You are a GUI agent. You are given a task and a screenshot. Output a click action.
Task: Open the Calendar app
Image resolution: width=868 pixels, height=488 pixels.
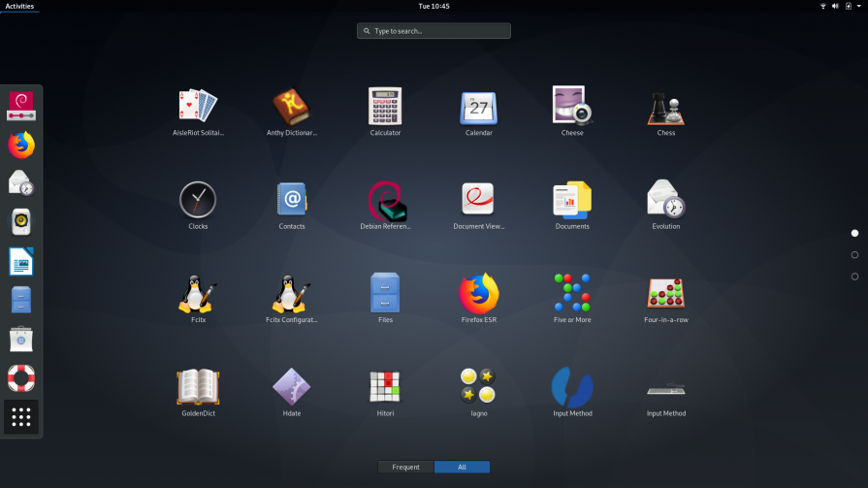click(479, 111)
